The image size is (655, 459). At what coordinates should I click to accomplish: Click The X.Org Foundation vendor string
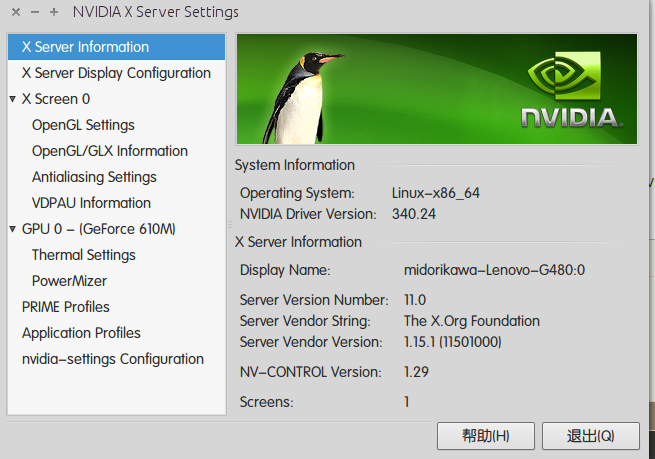[x=472, y=321]
